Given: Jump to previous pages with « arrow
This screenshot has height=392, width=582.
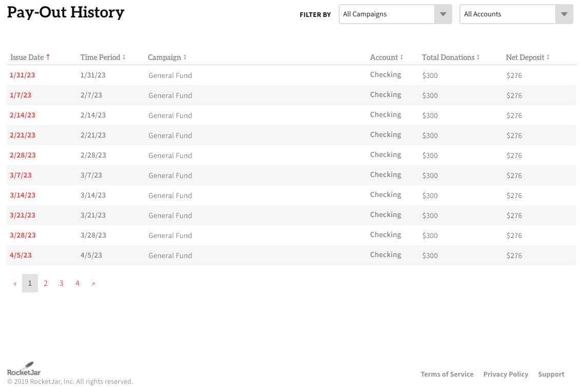Looking at the screenshot, I should 15,283.
